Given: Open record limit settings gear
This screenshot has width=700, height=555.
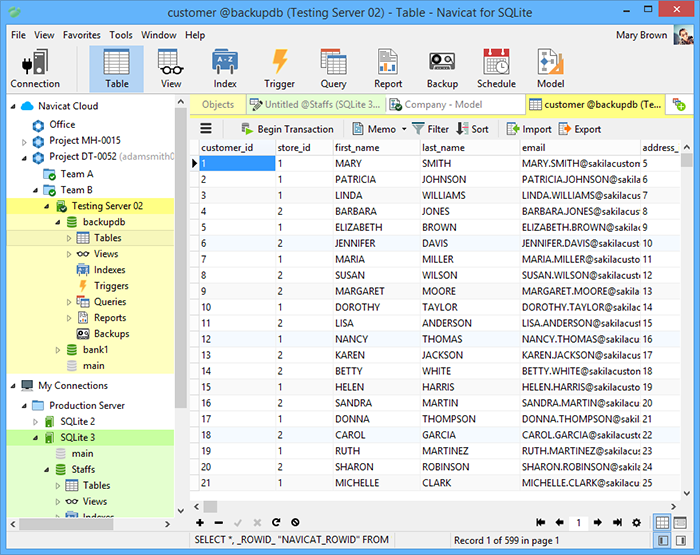Looking at the screenshot, I should click(x=637, y=522).
